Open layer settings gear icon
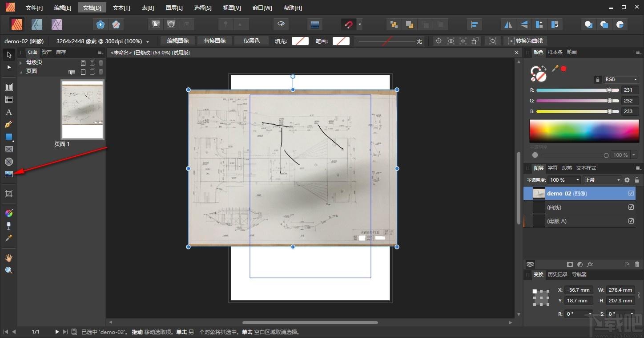644x338 pixels. 627,180
